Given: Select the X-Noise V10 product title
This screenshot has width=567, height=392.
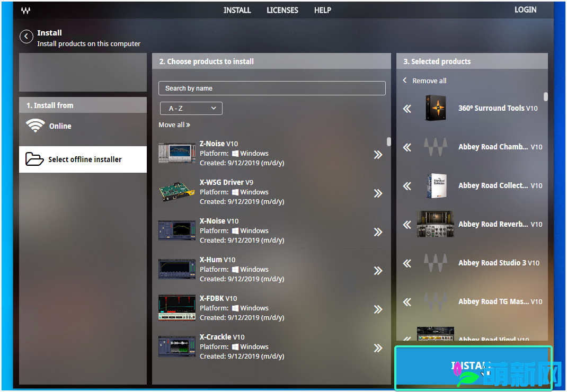Looking at the screenshot, I should click(x=219, y=221).
